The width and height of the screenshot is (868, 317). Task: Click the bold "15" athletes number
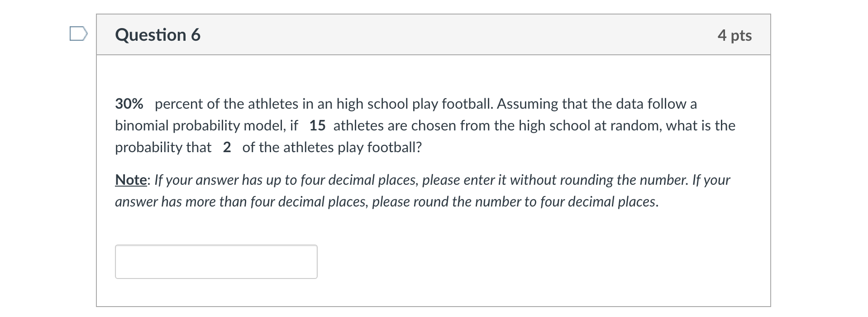click(x=317, y=125)
